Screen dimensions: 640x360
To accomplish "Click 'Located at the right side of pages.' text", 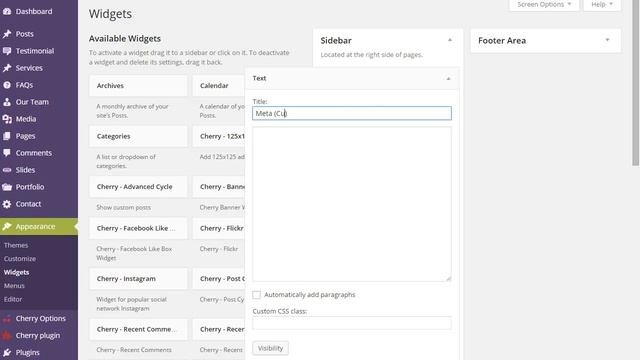I will point(371,55).
